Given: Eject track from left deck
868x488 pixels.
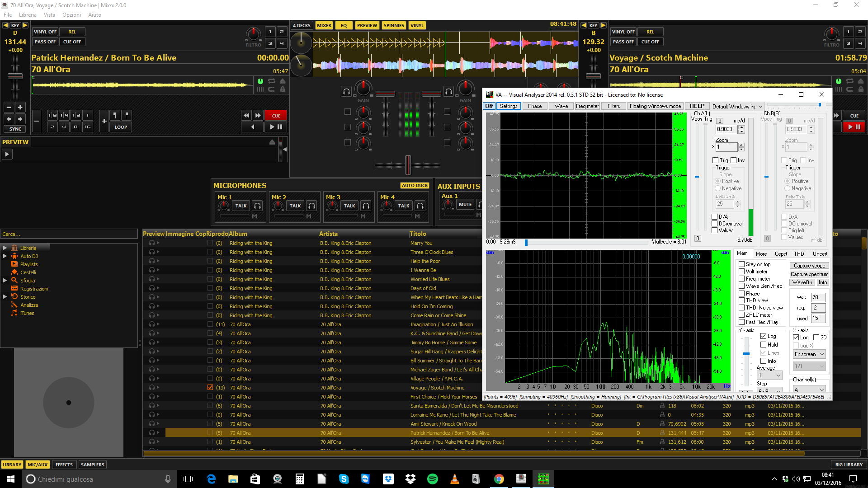Looking at the screenshot, I should pyautogui.click(x=283, y=81).
